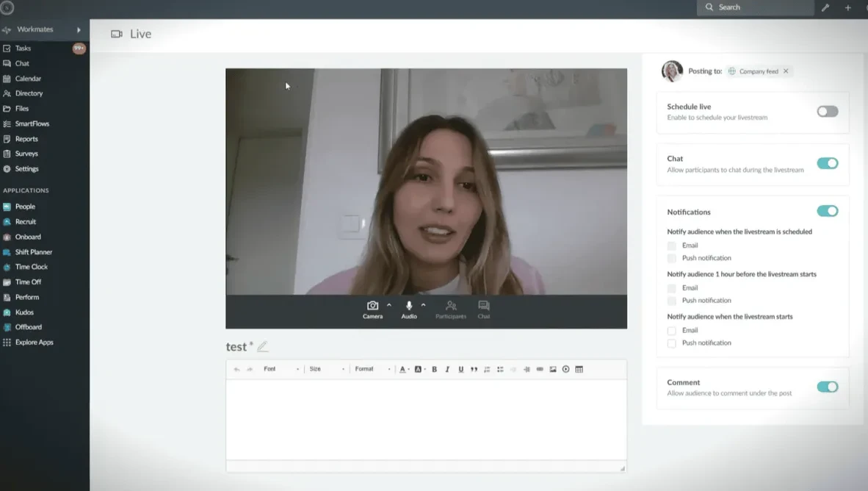Click the profile avatar beside Posting to
The image size is (868, 491).
click(672, 71)
